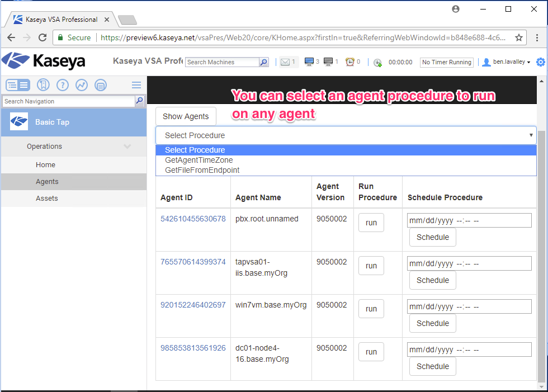548x392 pixels.
Task: Close the Kaseya VSA Professional tab
Action: tap(107, 20)
